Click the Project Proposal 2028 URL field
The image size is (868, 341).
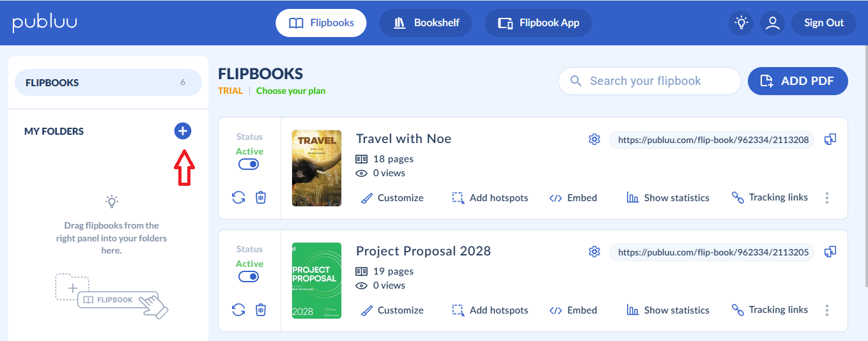712,252
